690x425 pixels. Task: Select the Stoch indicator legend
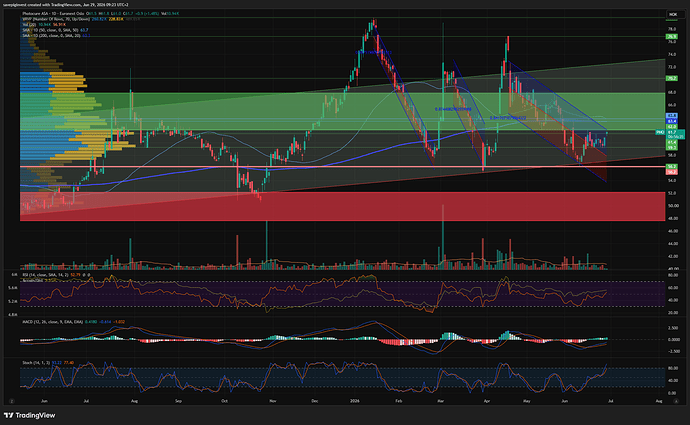(36, 363)
